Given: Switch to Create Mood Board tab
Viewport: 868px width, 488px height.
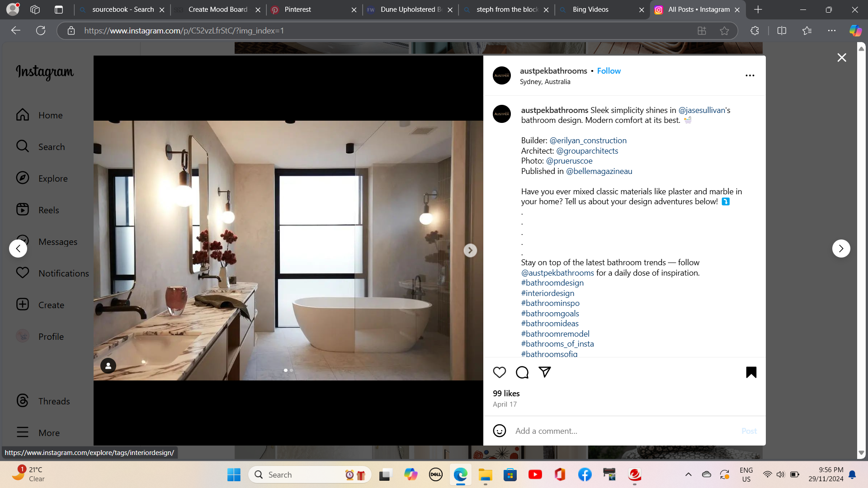Looking at the screenshot, I should coord(217,9).
